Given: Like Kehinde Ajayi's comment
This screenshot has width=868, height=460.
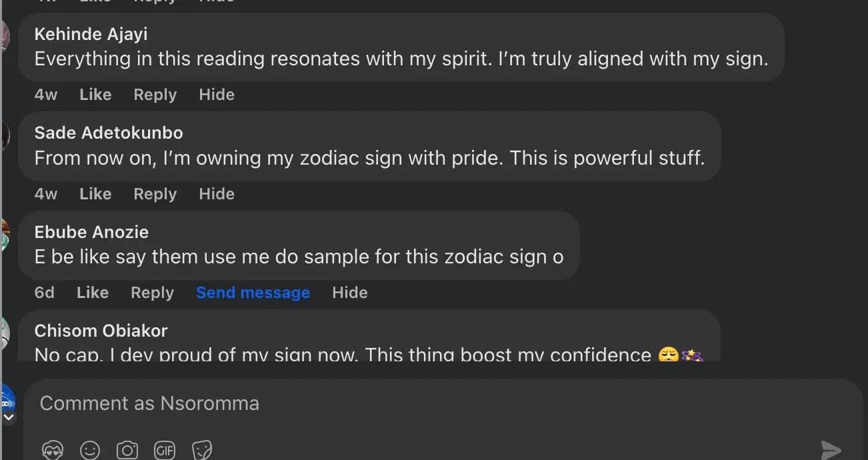Looking at the screenshot, I should 95,94.
